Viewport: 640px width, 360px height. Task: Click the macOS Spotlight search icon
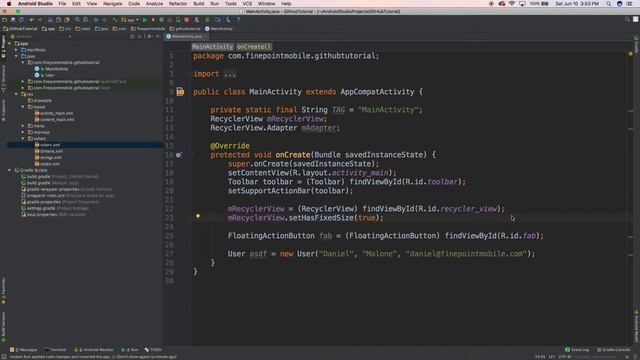pos(608,4)
